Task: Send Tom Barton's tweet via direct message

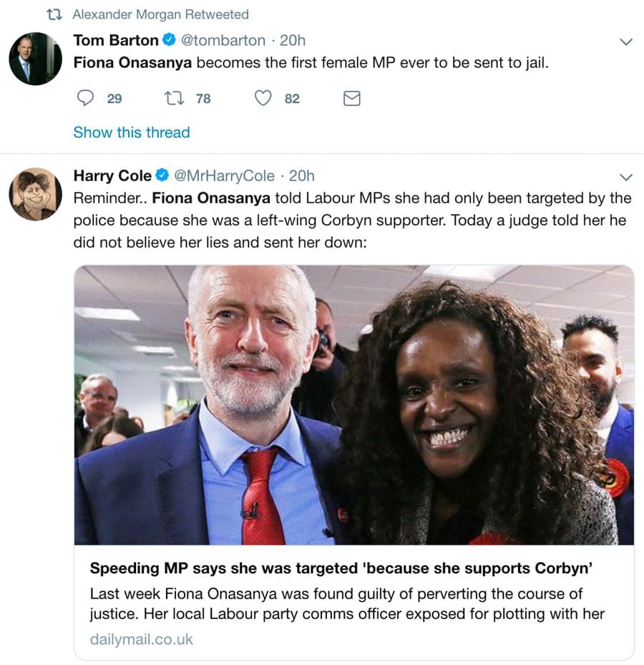Action: click(351, 98)
